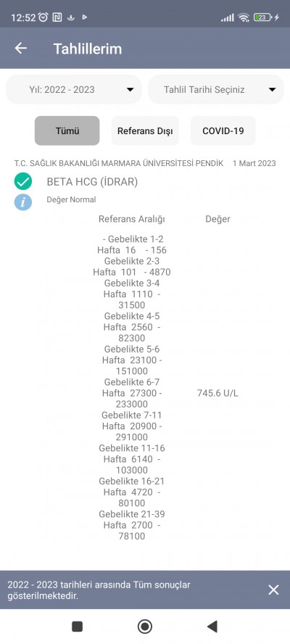The height and width of the screenshot is (644, 290).
Task: Tap the 745.6 U/L result value
Action: [217, 394]
